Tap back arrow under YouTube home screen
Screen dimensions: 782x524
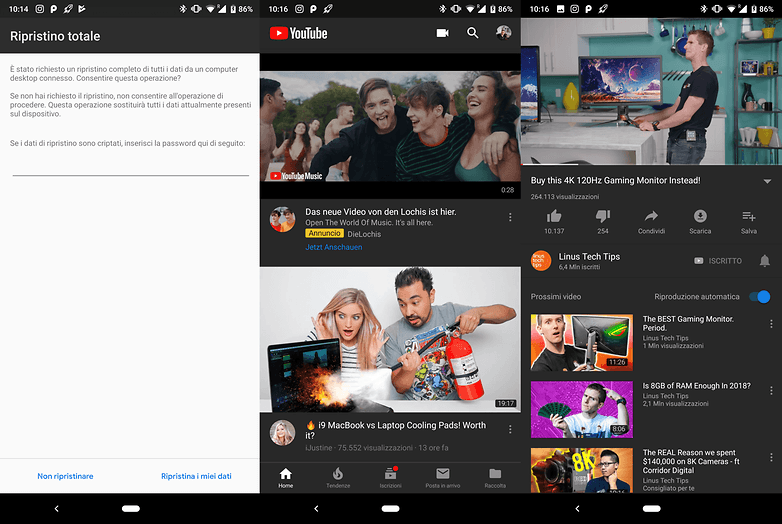316,509
